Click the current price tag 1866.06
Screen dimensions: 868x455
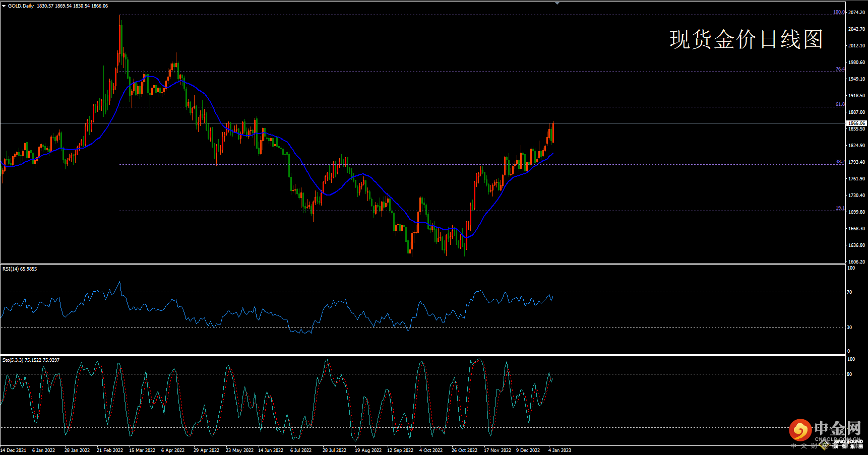(856, 123)
